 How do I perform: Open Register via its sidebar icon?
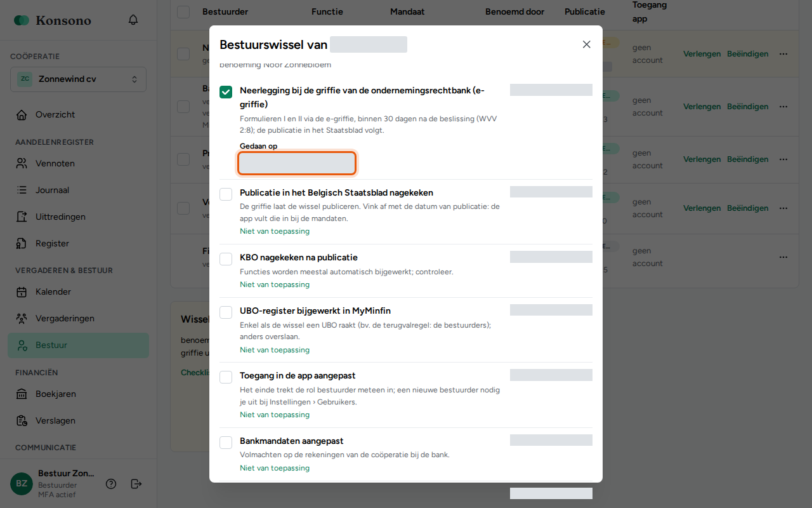click(22, 244)
